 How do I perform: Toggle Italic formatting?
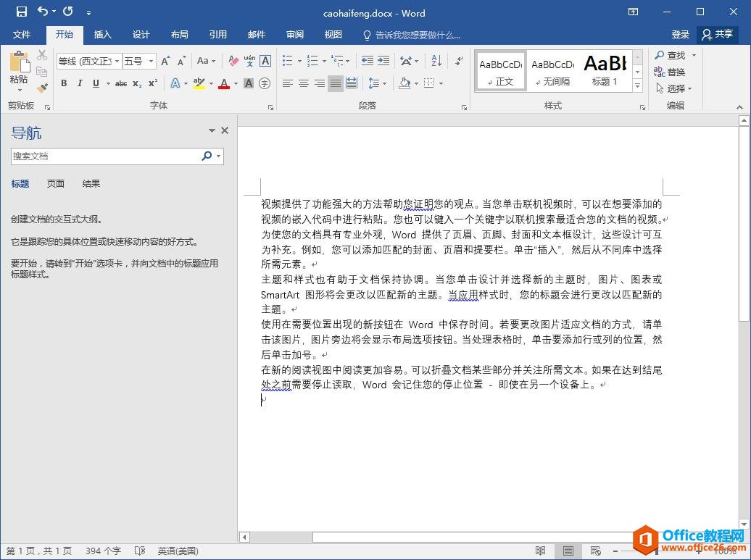80,83
